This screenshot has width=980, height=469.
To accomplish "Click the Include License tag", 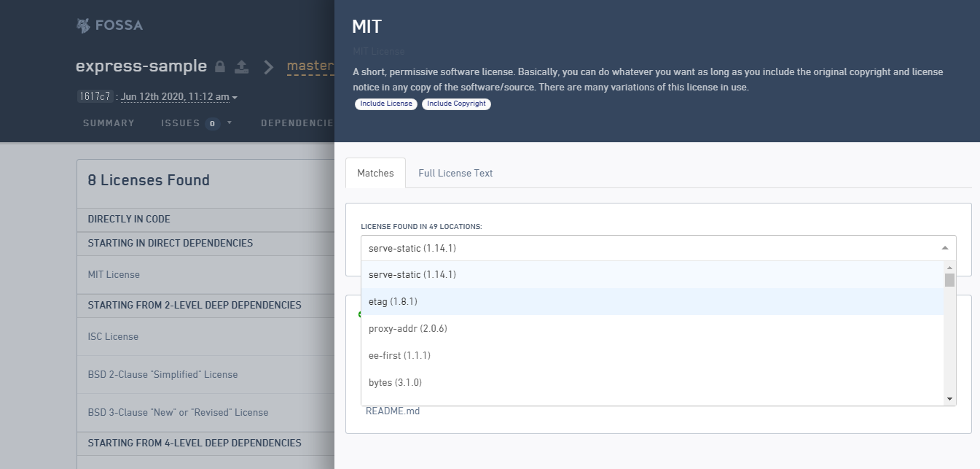I will (x=386, y=104).
